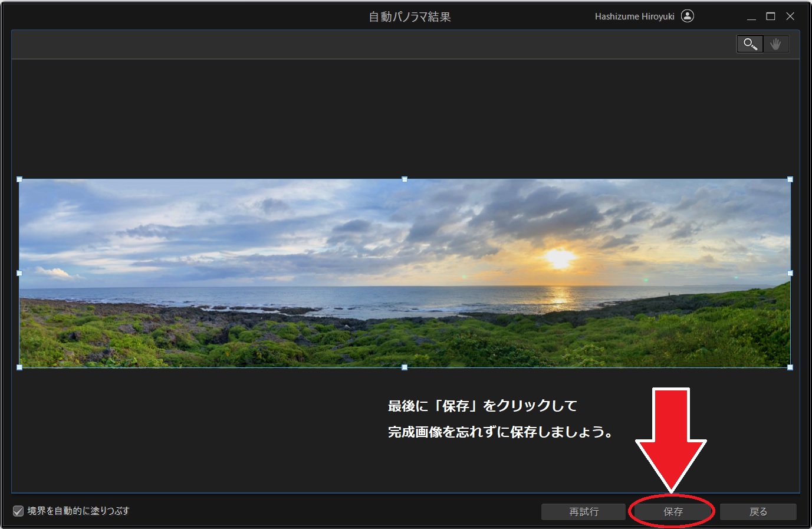Minimize the 自動パノラマ結果 window
Viewport: 812px width, 529px height.
(x=751, y=17)
